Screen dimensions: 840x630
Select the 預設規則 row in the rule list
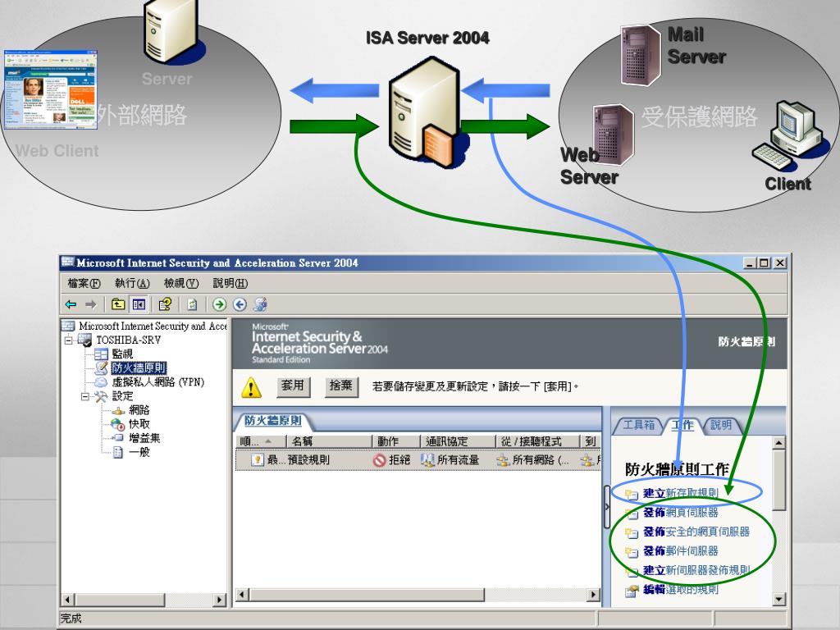(x=418, y=459)
